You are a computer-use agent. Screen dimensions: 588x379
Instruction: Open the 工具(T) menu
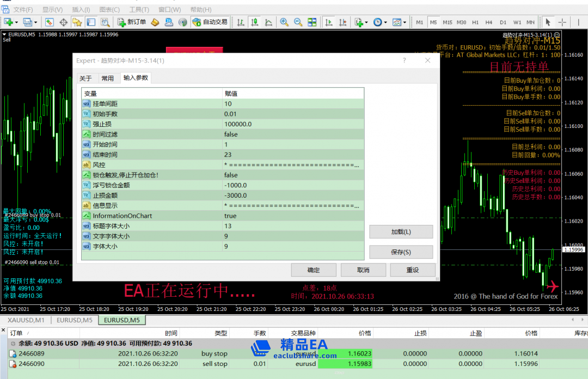click(139, 10)
